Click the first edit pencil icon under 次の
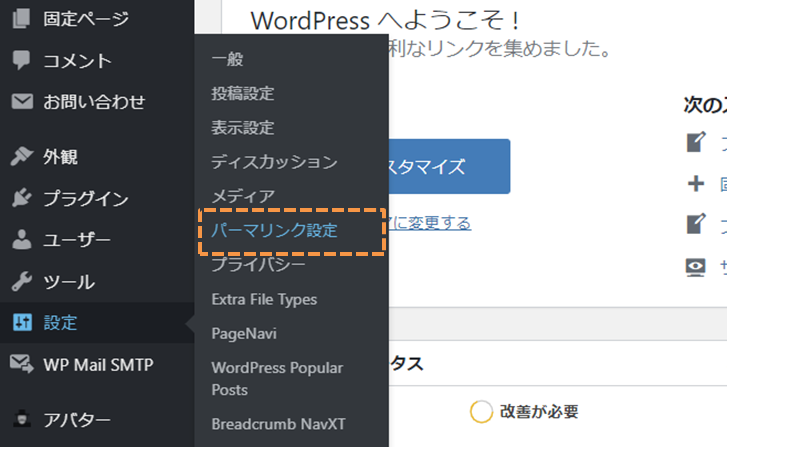 click(696, 142)
